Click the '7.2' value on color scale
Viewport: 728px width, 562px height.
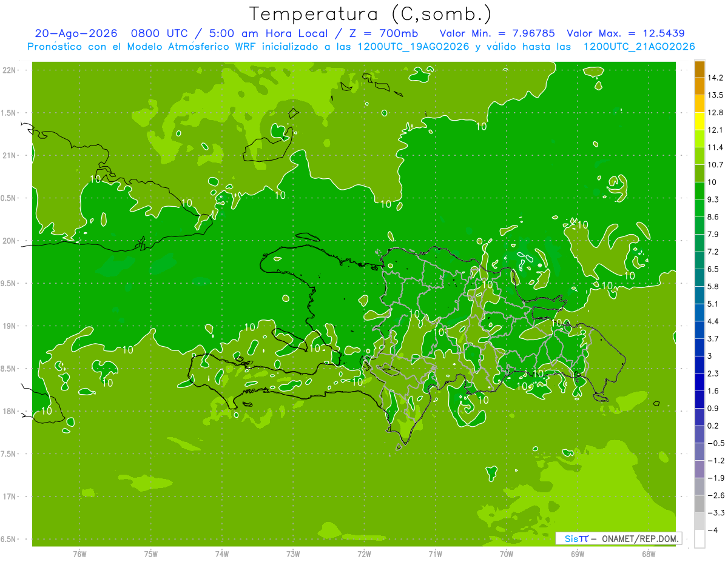click(713, 252)
